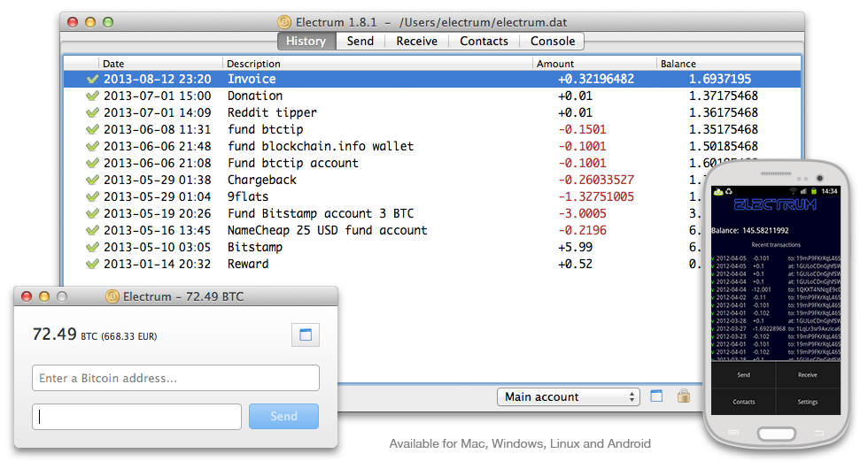Click the checkmark on Fund Bitstamp account row
Image resolution: width=868 pixels, height=469 pixels.
(x=92, y=213)
